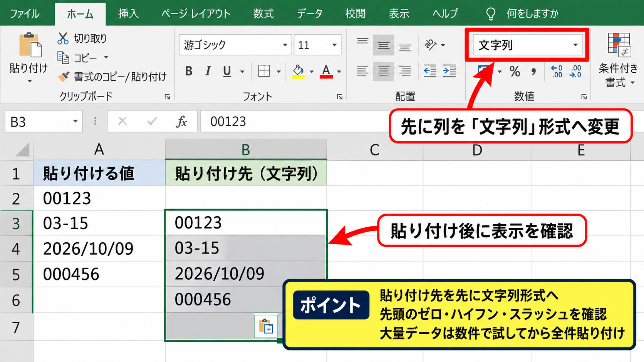The width and height of the screenshot is (644, 362).
Task: Switch to the Data (データ) tab
Action: coord(310,14)
